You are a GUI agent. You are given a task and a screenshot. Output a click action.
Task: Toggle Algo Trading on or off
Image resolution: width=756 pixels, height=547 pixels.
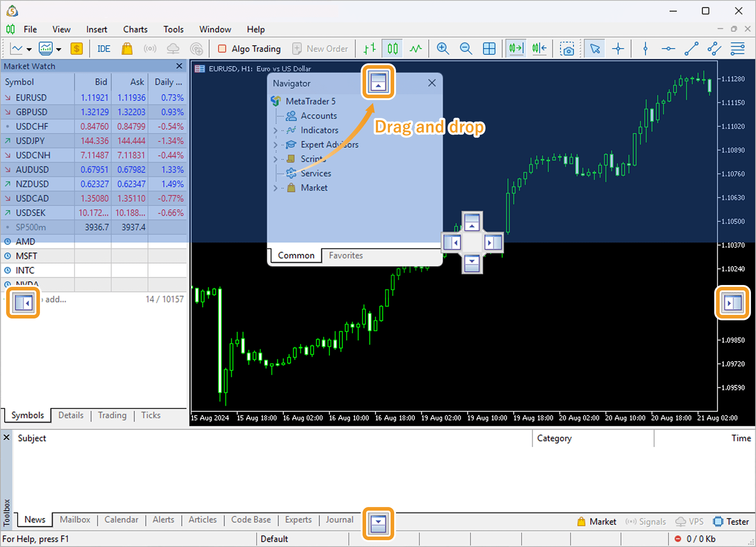(249, 49)
